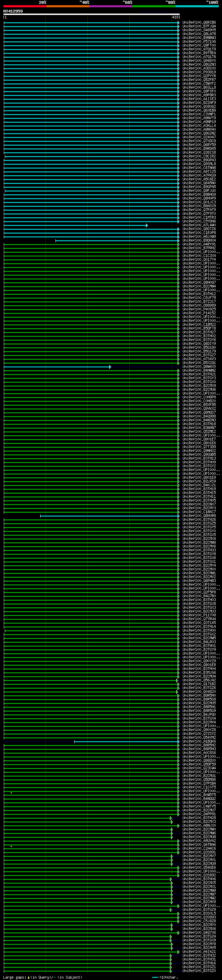Screen dimensions: 222x980
Task: Click the 418 end position marker
Action: tap(175, 17)
